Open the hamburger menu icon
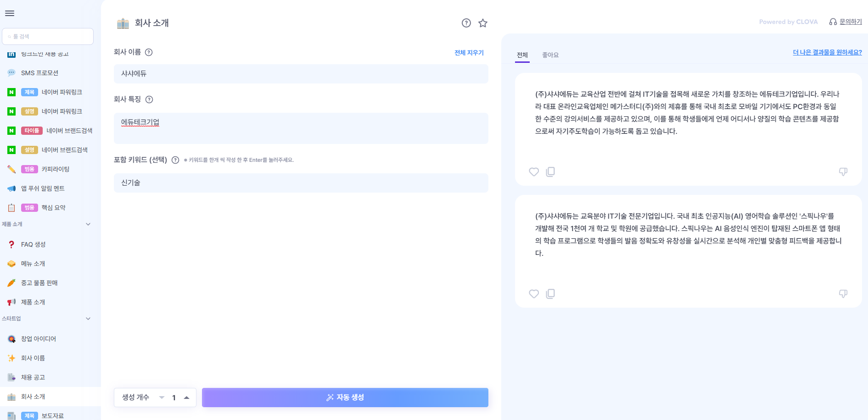The image size is (868, 420). pos(10,13)
